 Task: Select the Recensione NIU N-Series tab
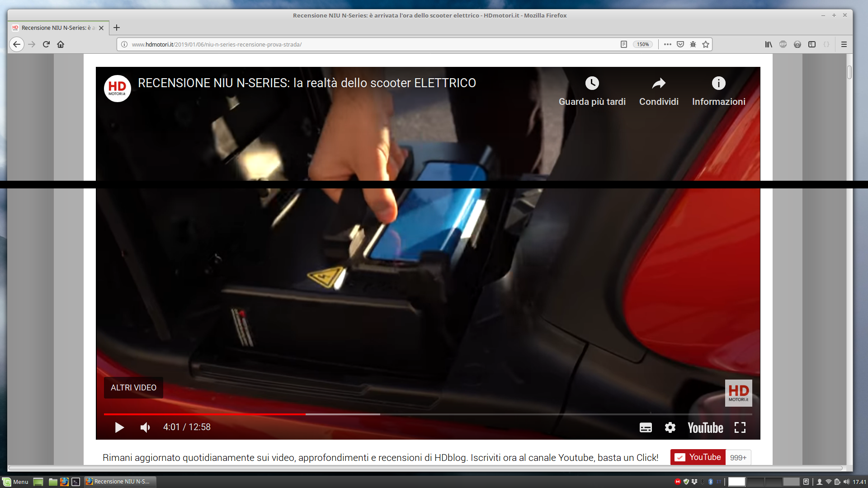[58, 28]
